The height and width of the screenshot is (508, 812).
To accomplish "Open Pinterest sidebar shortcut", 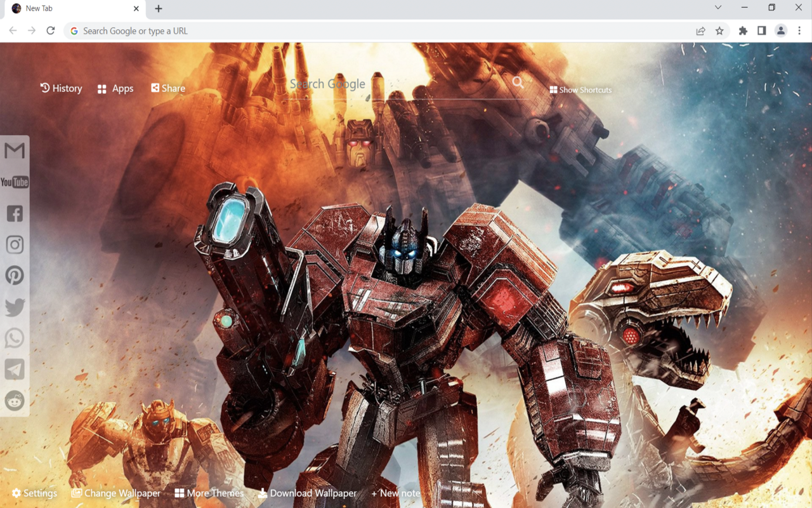I will tap(15, 276).
